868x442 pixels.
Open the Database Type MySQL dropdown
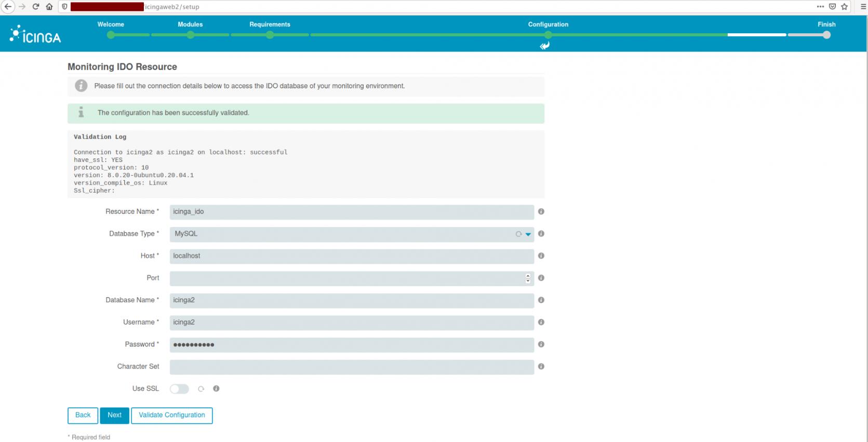click(x=352, y=234)
